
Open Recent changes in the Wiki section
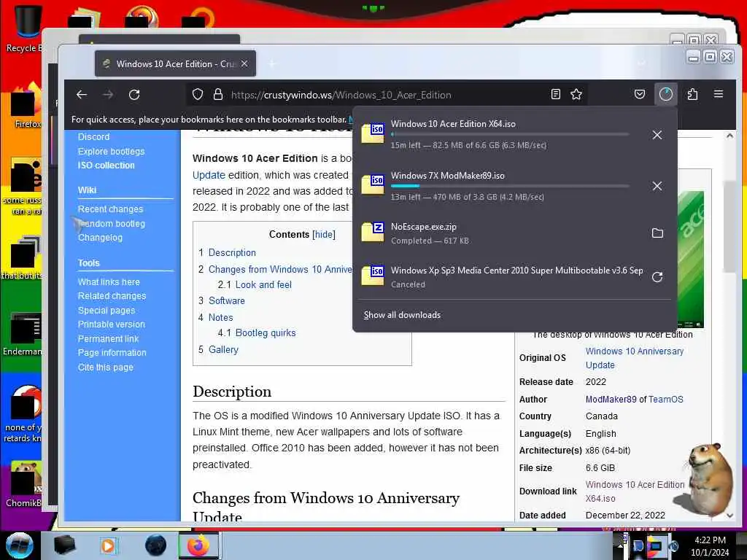111,209
